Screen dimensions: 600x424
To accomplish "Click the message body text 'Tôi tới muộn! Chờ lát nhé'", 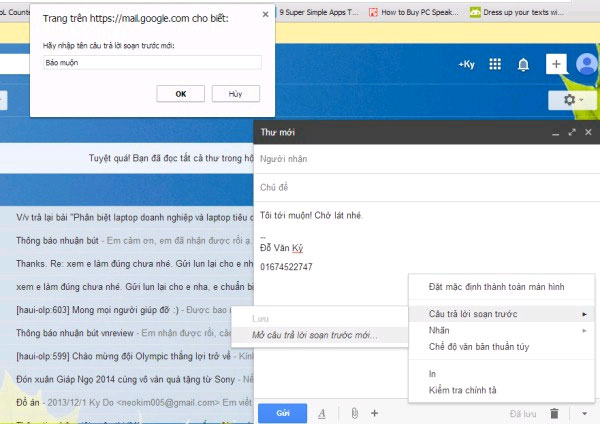I will (310, 215).
